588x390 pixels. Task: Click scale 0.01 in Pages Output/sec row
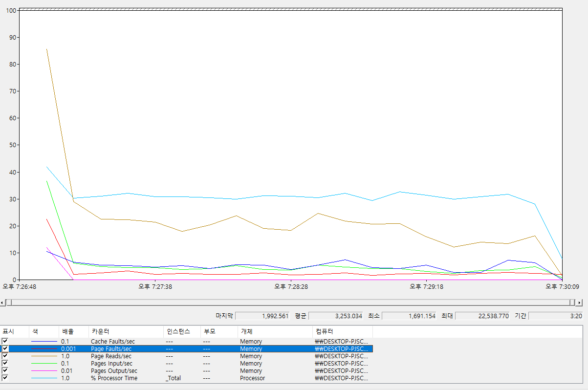tap(67, 370)
